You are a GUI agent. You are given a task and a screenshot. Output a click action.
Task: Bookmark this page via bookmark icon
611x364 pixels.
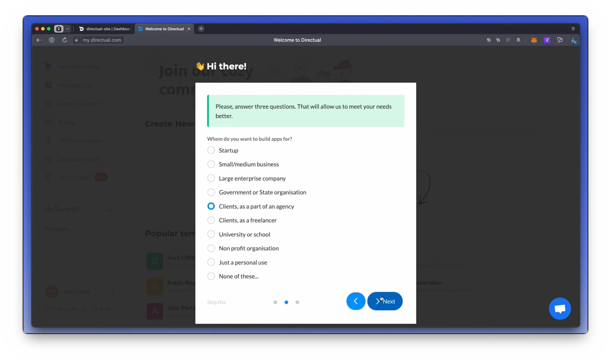point(518,40)
